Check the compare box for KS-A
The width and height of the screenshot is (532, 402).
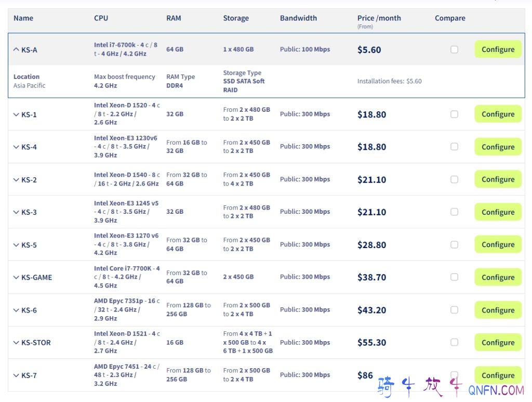(454, 49)
